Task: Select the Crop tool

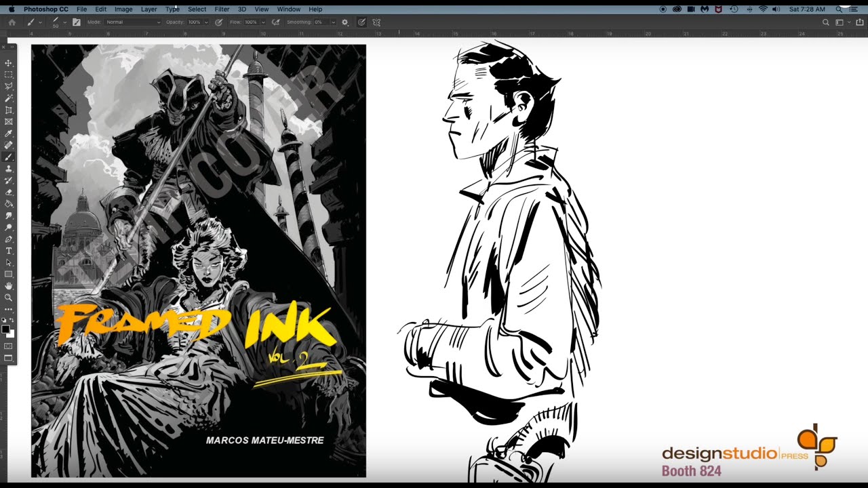Action: tap(9, 110)
